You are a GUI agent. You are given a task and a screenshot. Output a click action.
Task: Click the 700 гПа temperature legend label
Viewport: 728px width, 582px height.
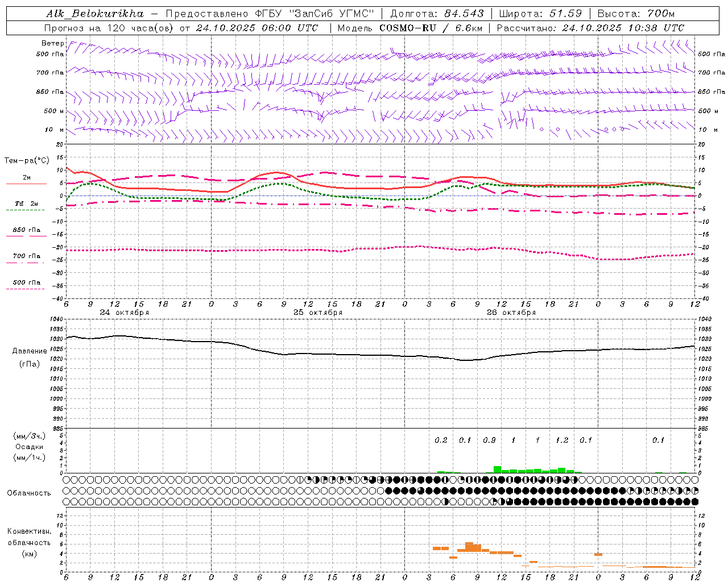point(27,256)
